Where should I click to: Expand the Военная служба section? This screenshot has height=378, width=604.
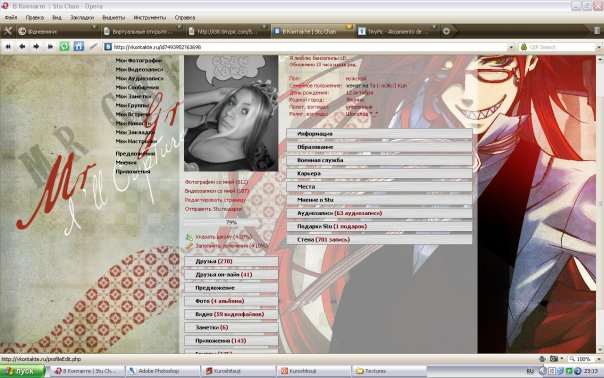(379, 160)
